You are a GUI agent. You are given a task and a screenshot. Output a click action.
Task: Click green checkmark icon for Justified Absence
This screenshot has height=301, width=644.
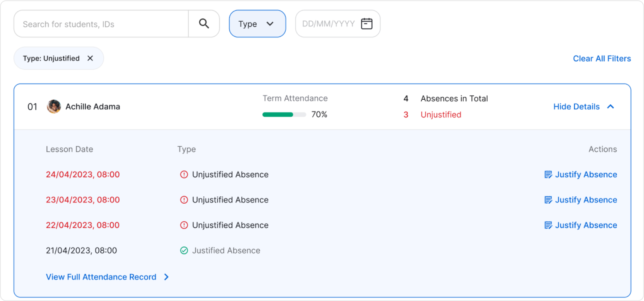(184, 250)
